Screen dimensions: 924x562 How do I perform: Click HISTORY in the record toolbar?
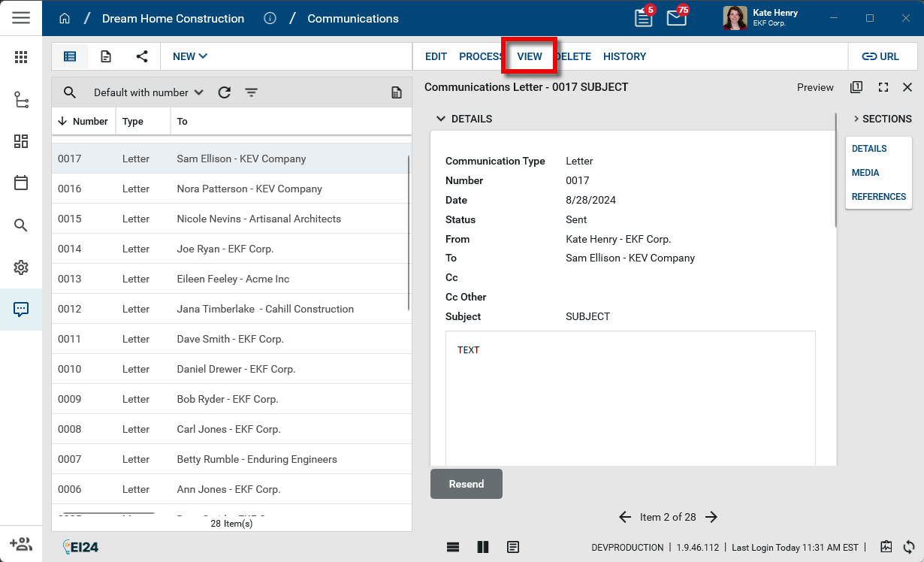coord(624,56)
